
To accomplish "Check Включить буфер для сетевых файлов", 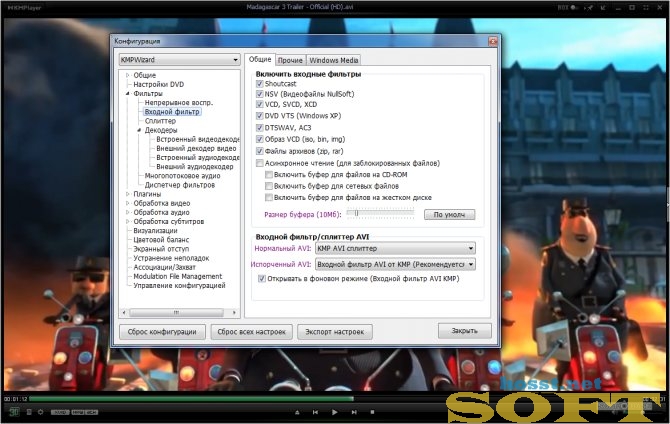I will pyautogui.click(x=269, y=186).
